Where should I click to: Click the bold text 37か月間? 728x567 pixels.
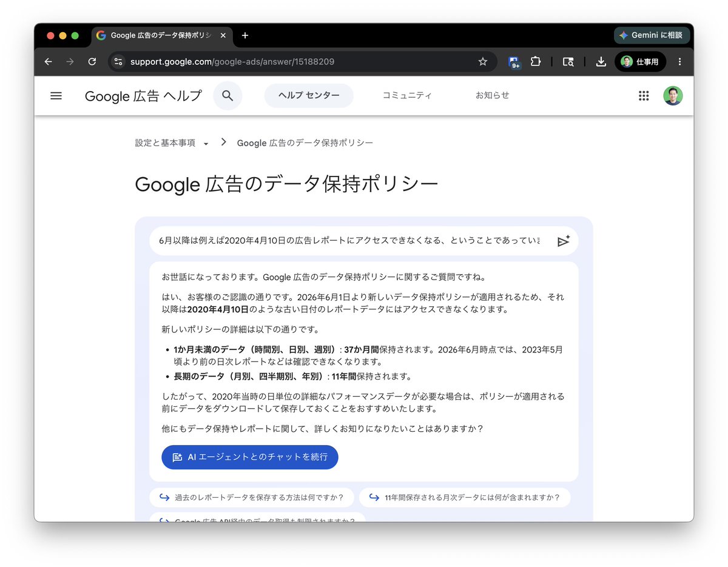(362, 350)
